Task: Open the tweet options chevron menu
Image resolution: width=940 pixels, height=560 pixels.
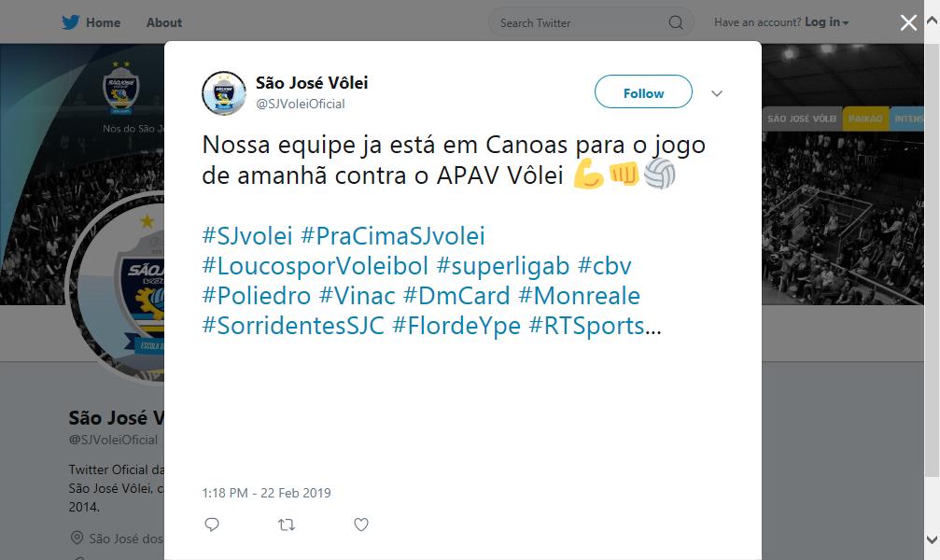Action: pos(716,93)
